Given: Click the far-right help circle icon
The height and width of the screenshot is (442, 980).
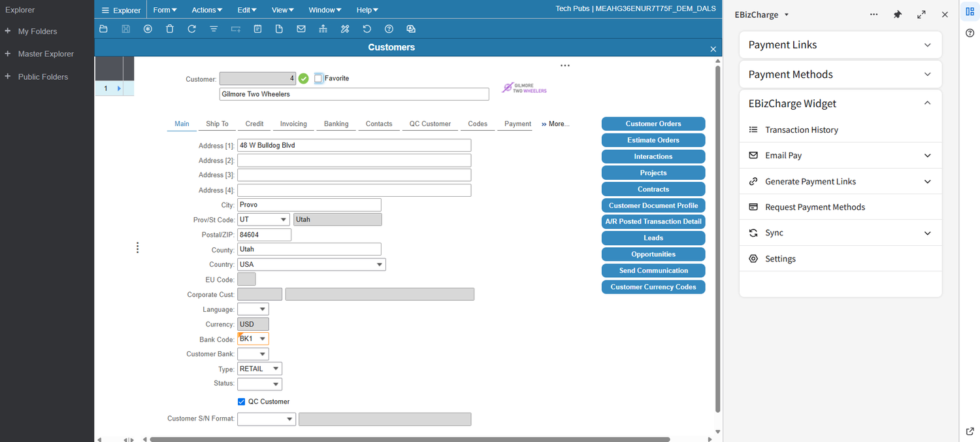Looking at the screenshot, I should pos(970,33).
